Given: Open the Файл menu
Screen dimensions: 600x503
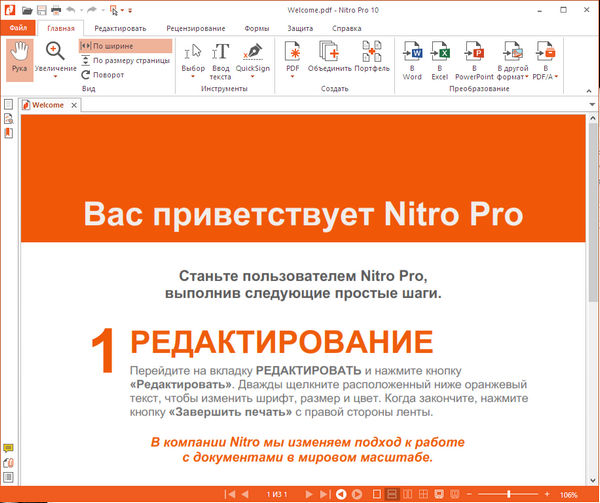Looking at the screenshot, I should point(18,28).
